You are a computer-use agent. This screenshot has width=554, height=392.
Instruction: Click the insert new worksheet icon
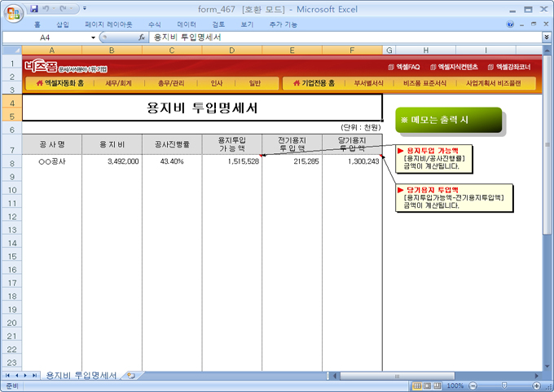[x=131, y=375]
